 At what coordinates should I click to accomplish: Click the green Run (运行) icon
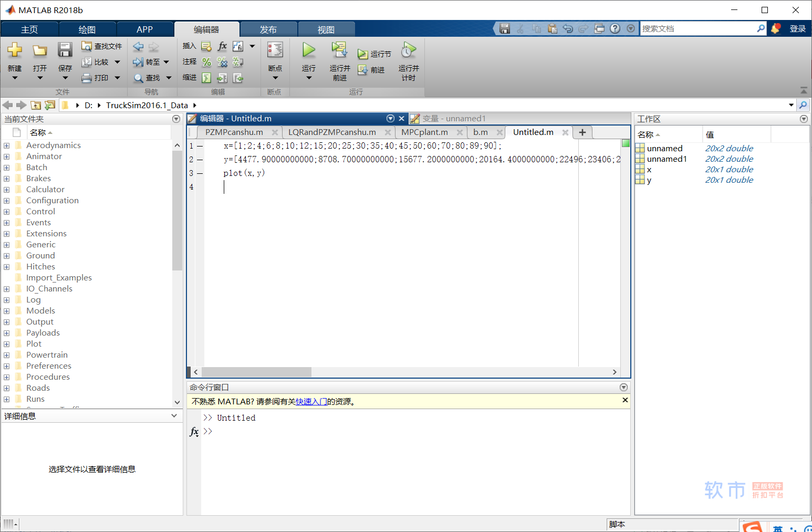coord(309,50)
